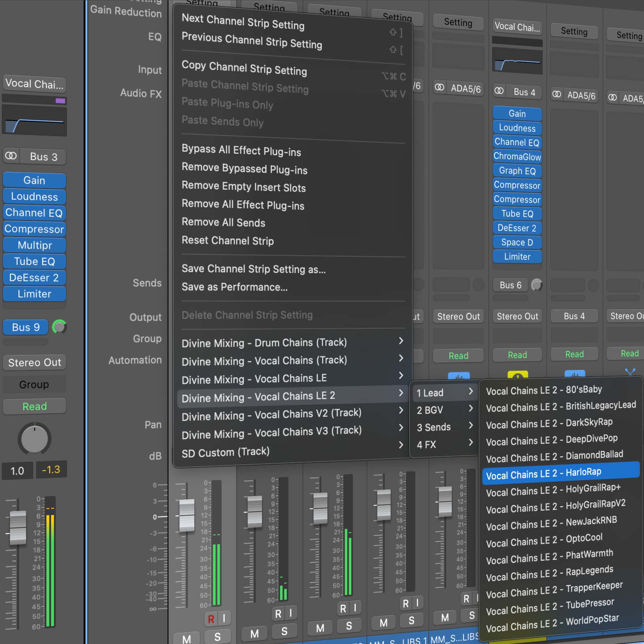Viewport: 644px width, 644px height.
Task: Click peak level field showing -1.3
Action: (51, 469)
